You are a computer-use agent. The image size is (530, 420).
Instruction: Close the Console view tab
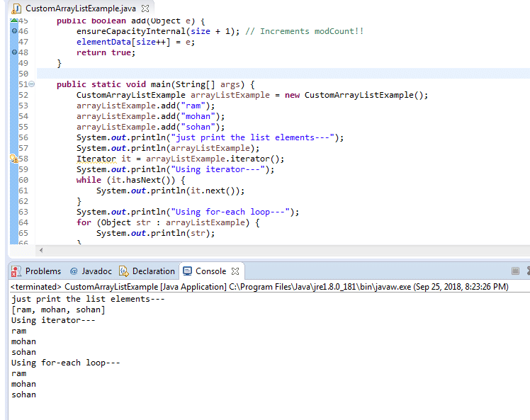(235, 271)
